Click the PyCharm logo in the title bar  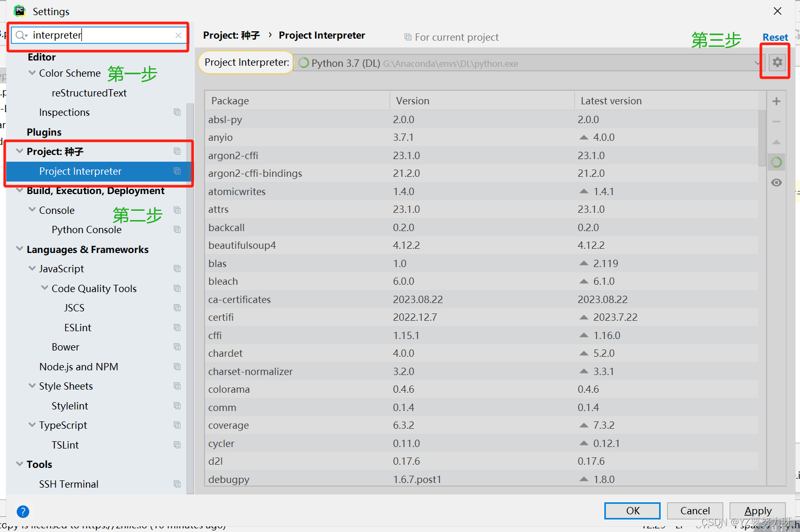(x=20, y=11)
